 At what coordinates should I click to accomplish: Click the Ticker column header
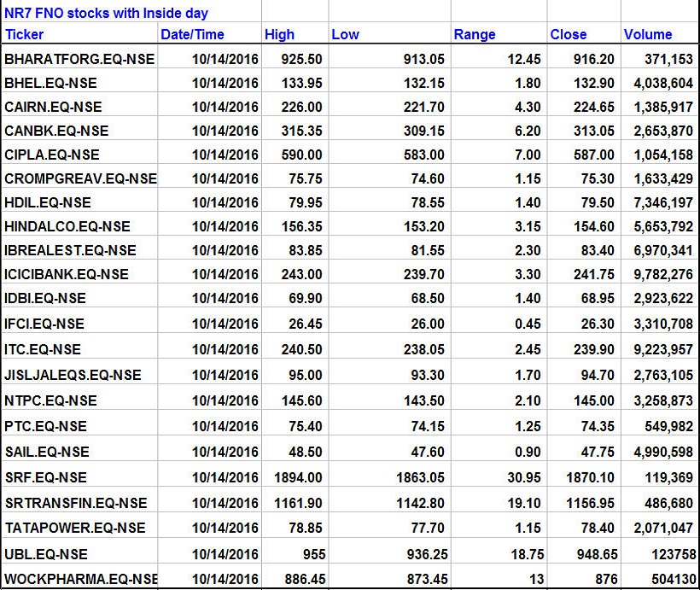point(24,35)
